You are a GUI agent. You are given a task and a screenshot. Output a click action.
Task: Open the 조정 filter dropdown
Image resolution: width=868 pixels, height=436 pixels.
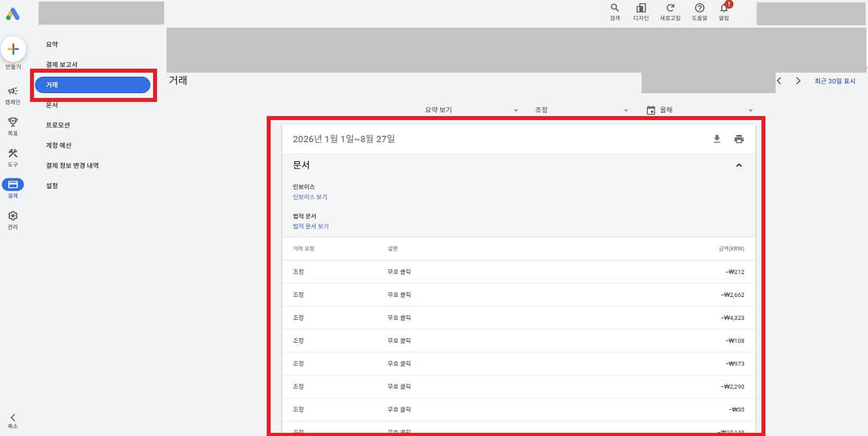coord(582,111)
